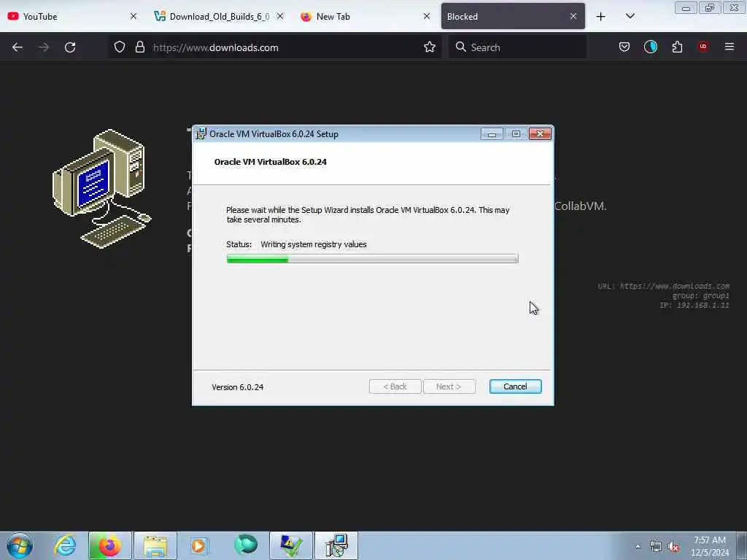The width and height of the screenshot is (747, 560).
Task: Click the installation progress bar
Action: tap(373, 259)
